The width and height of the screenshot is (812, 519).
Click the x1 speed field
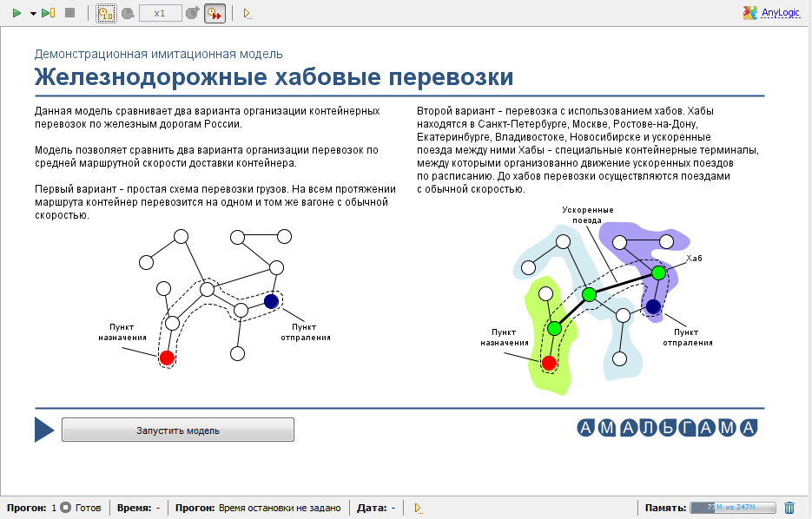click(x=161, y=14)
